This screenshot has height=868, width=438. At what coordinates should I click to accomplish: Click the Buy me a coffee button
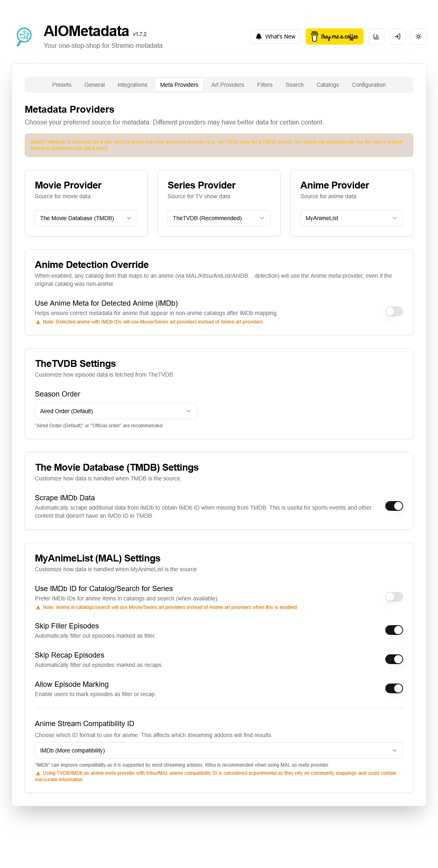[334, 36]
